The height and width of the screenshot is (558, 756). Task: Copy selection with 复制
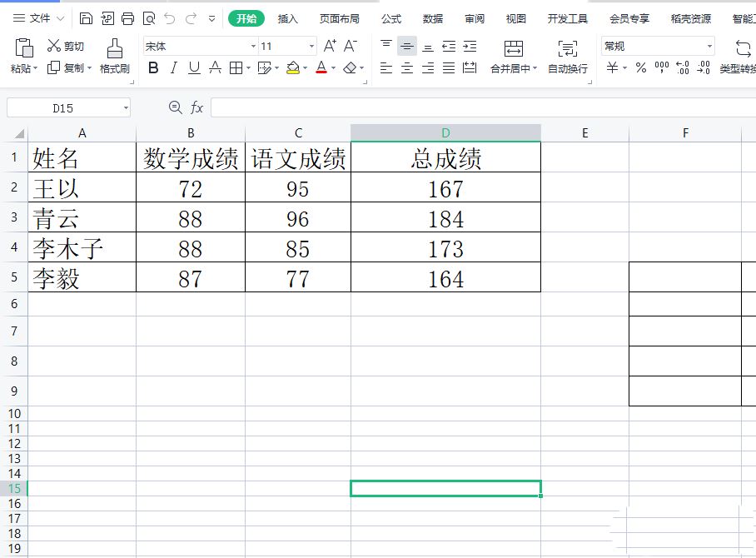point(66,67)
